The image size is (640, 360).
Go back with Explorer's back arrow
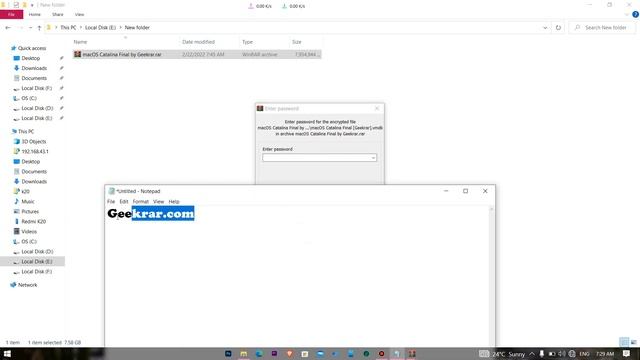click(x=8, y=28)
